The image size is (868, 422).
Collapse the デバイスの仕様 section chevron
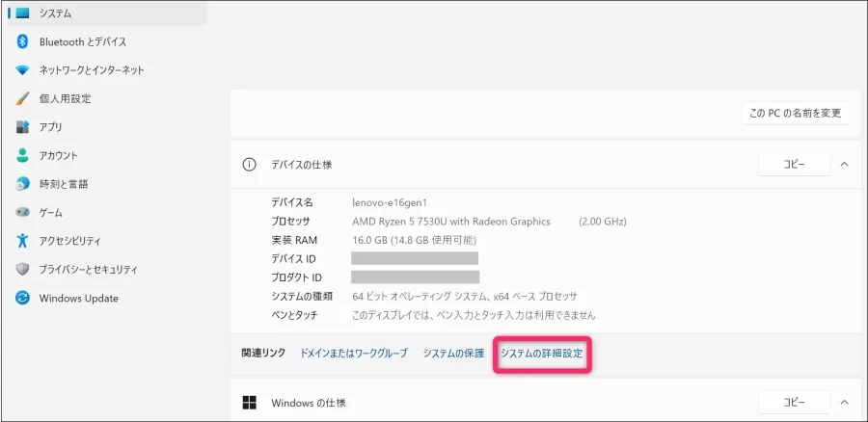(x=844, y=164)
